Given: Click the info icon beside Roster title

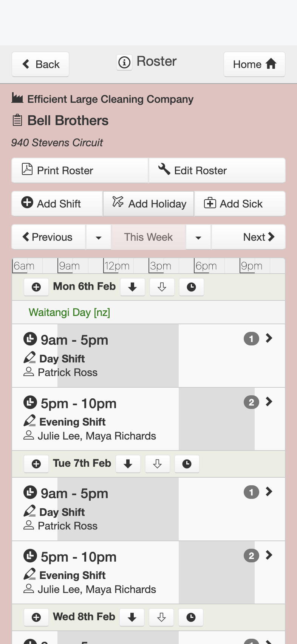Looking at the screenshot, I should (124, 62).
